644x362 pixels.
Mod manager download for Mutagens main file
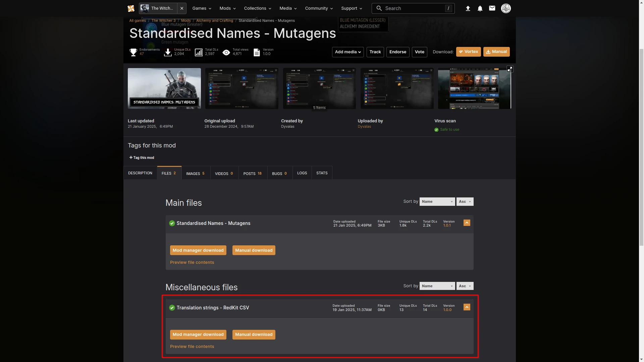pos(198,250)
